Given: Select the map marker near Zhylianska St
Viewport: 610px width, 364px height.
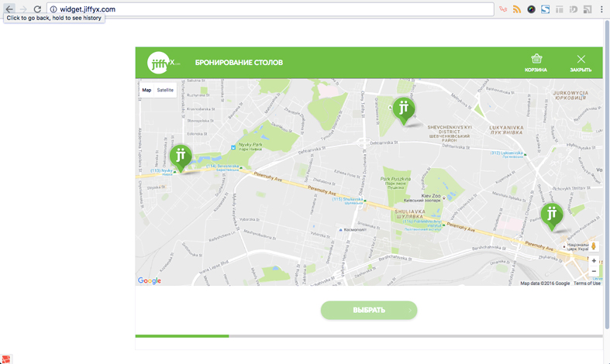Looking at the screenshot, I should [x=551, y=215].
